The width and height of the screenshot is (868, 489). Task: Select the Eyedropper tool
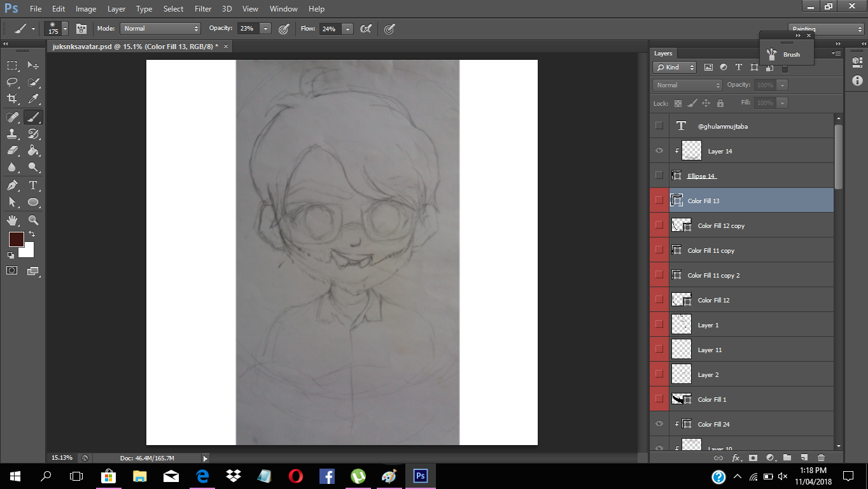pyautogui.click(x=33, y=99)
